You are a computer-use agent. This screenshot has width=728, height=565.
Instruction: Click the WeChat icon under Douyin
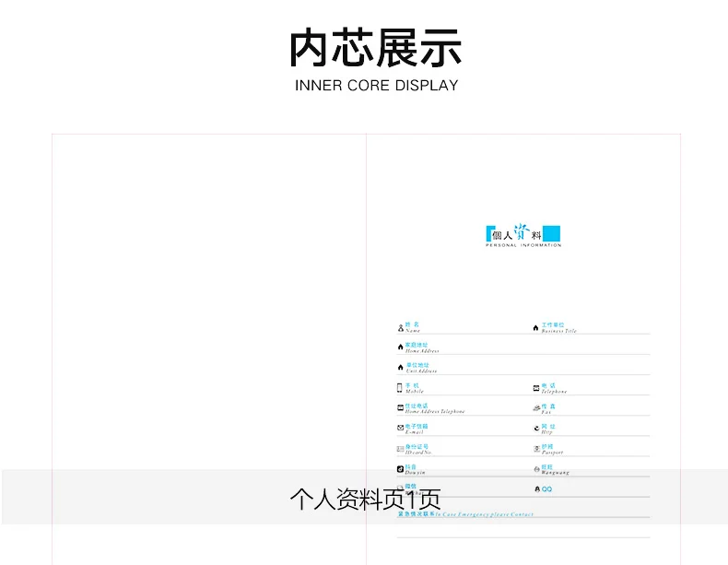coord(400,488)
